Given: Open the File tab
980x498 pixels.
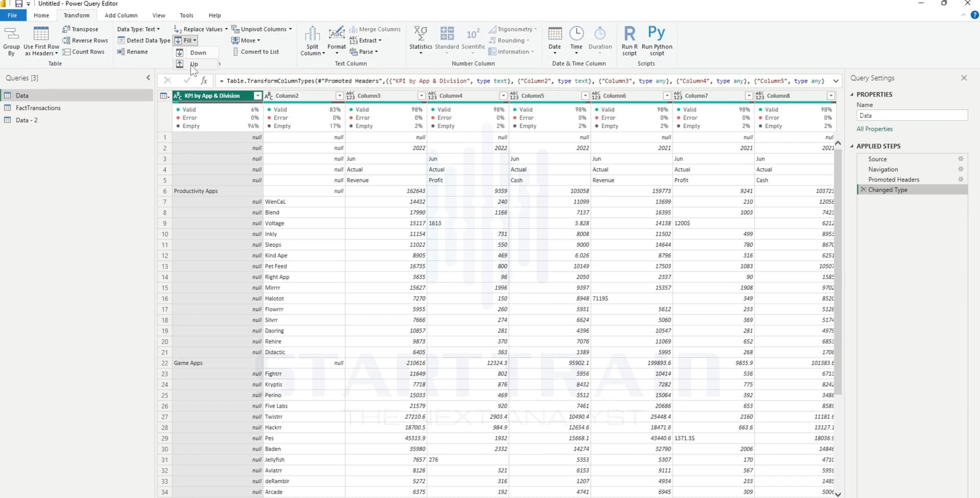Looking at the screenshot, I should tap(12, 15).
